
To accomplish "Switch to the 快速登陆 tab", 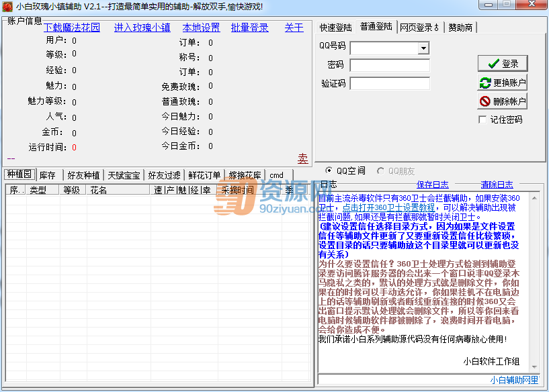I will coord(335,28).
